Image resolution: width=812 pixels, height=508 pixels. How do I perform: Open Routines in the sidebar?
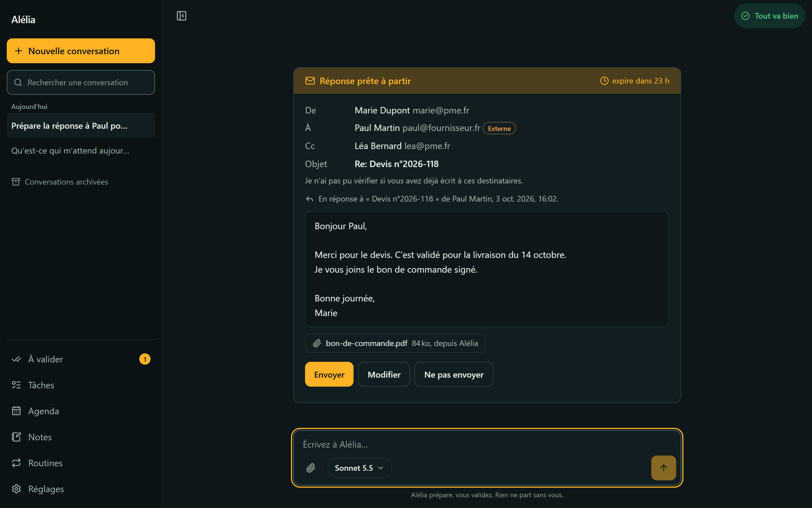(81, 463)
